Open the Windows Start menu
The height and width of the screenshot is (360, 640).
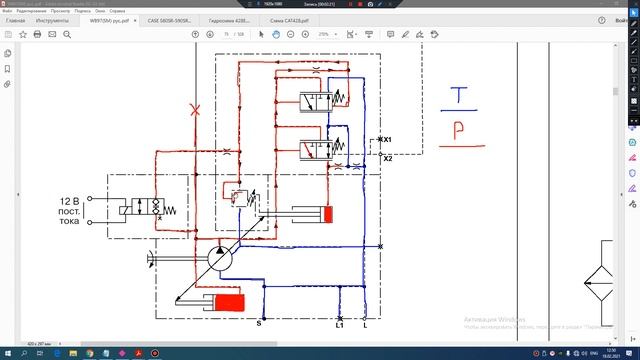click(7, 353)
